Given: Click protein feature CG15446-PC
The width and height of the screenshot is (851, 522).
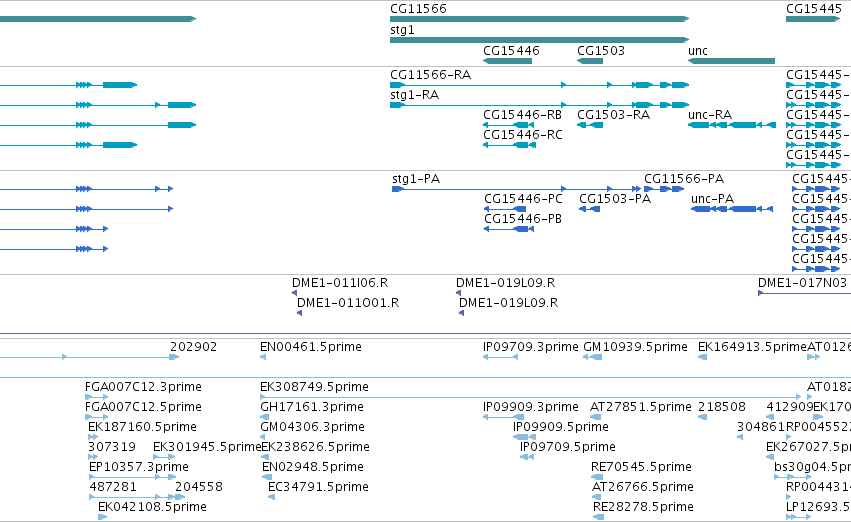Looking at the screenshot, I should coord(505,209).
